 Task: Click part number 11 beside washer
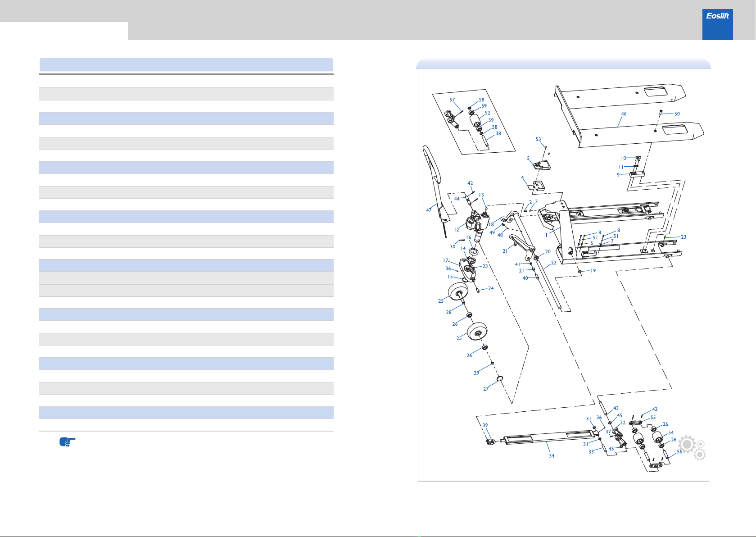coord(621,167)
